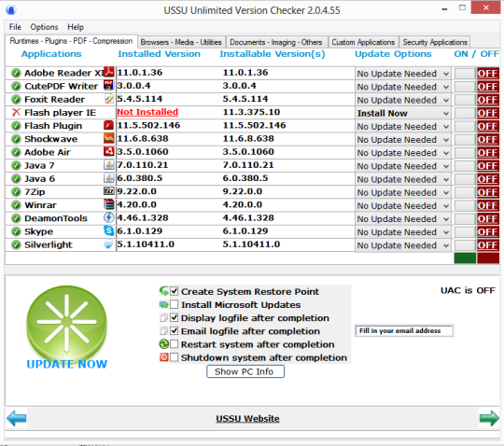Screen dimensions: 504x446
Task: Open the USSU Website link
Action: pyautogui.click(x=247, y=418)
